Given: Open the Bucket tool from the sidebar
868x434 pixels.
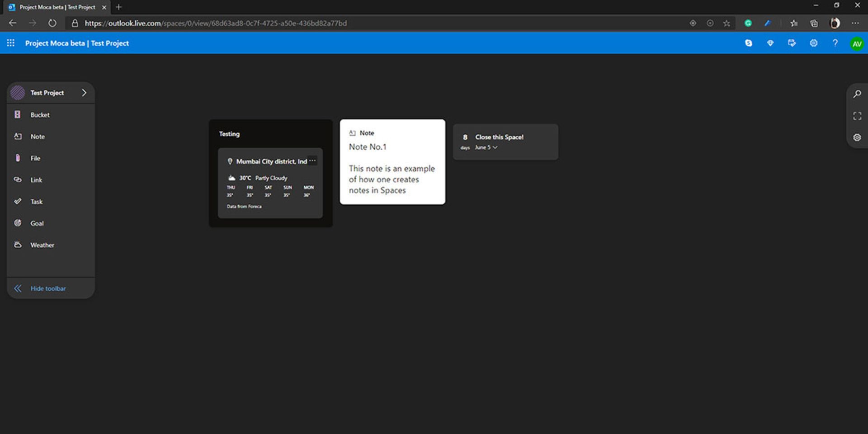Looking at the screenshot, I should click(40, 114).
